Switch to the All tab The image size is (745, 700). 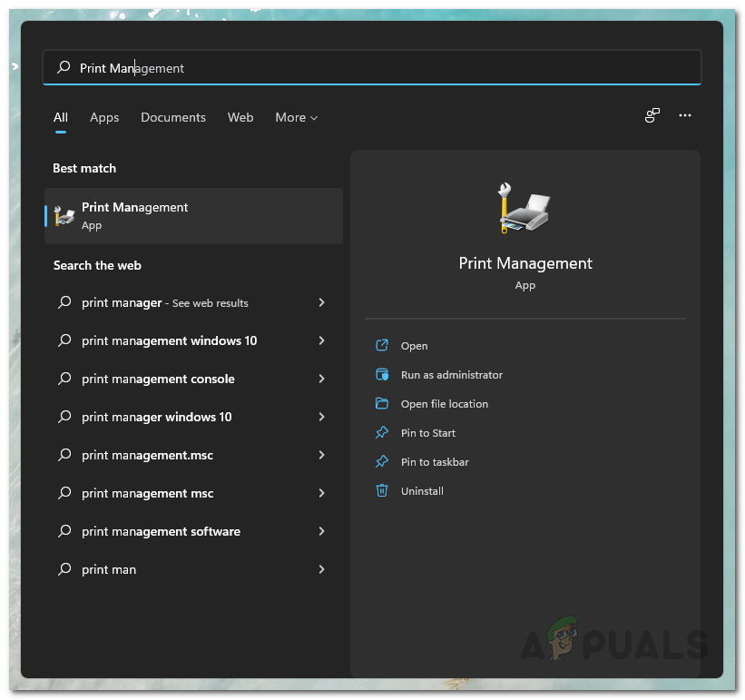(x=60, y=117)
